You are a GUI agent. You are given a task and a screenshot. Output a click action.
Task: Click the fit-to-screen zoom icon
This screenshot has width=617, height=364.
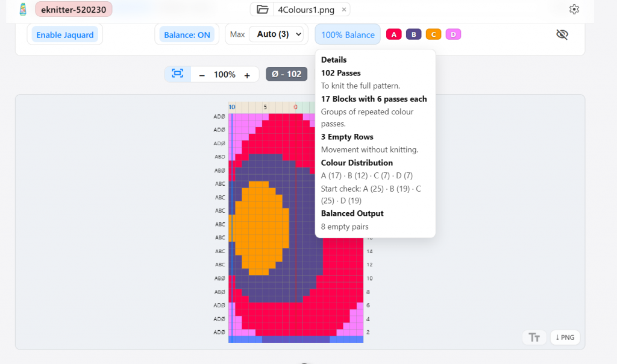pyautogui.click(x=177, y=74)
